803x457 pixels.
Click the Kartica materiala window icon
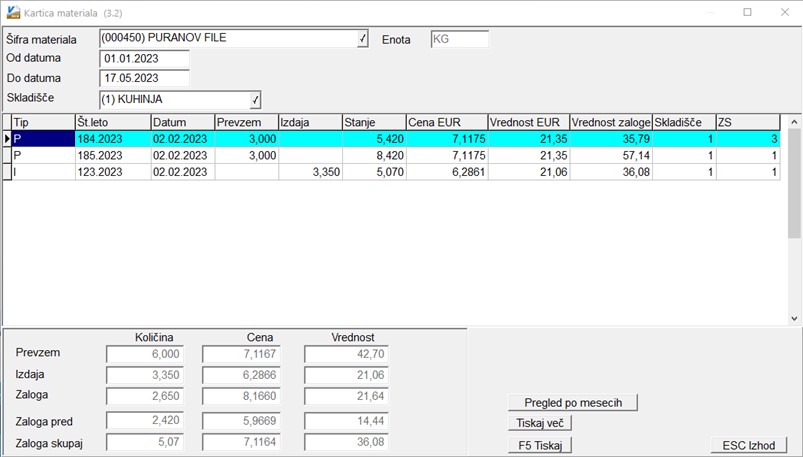[12, 13]
